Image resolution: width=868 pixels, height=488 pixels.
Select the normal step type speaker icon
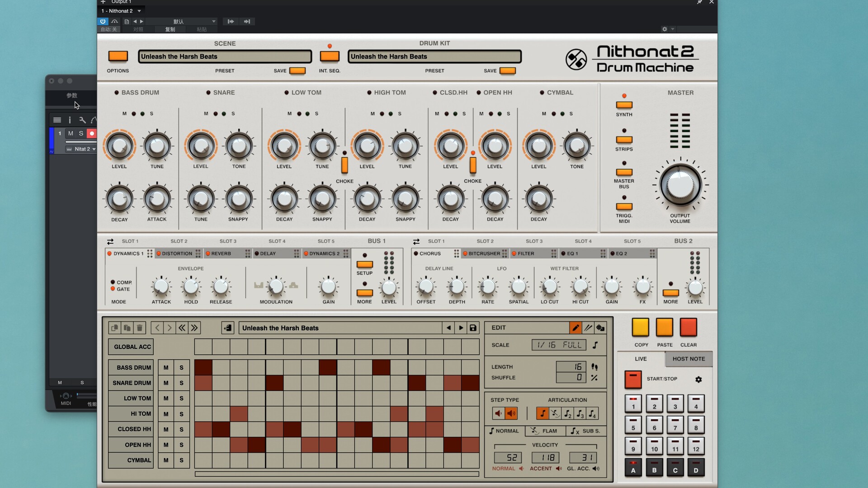pos(498,413)
